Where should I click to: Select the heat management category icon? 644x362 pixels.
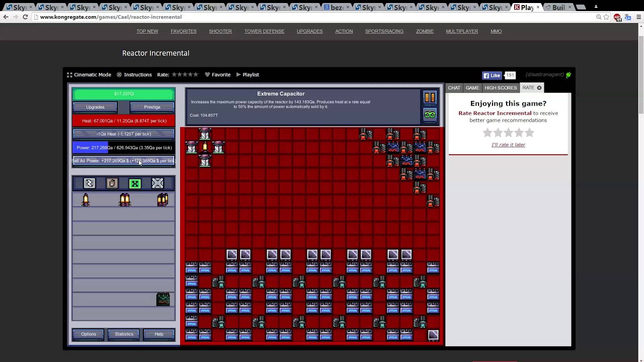pos(112,184)
